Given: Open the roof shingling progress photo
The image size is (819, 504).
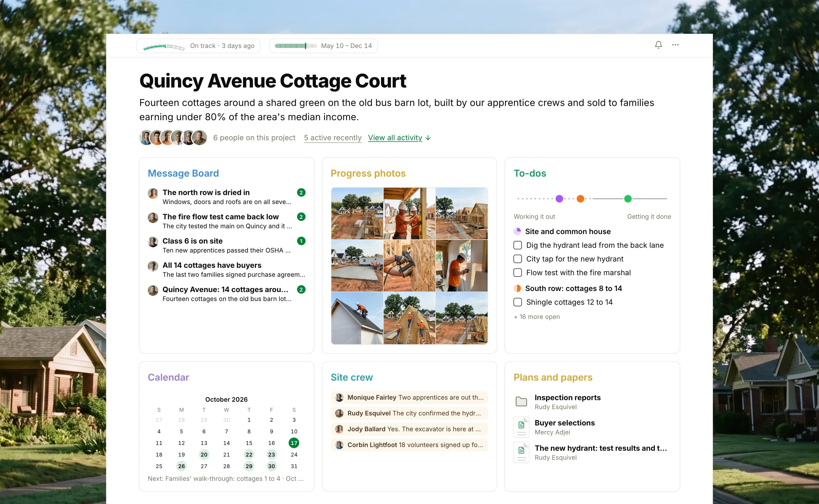Looking at the screenshot, I should 357,318.
